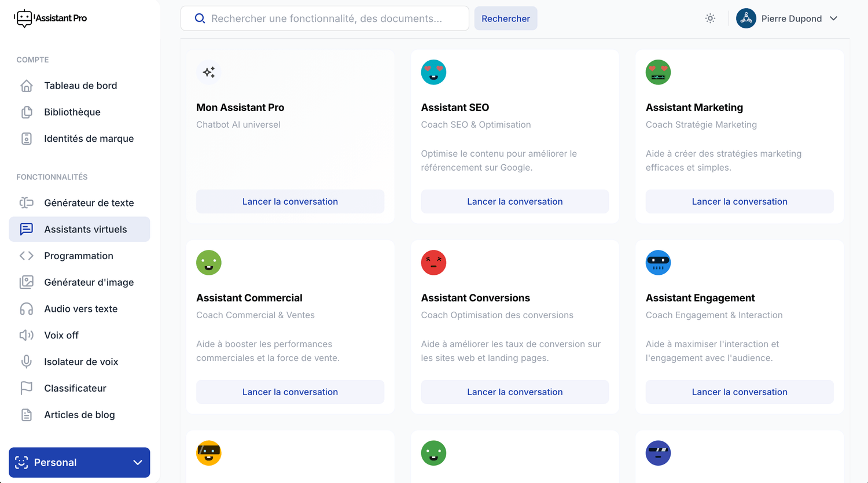Viewport: 868px width, 483px height.
Task: Launch conversation with Mon Assistant Pro
Action: click(x=290, y=201)
